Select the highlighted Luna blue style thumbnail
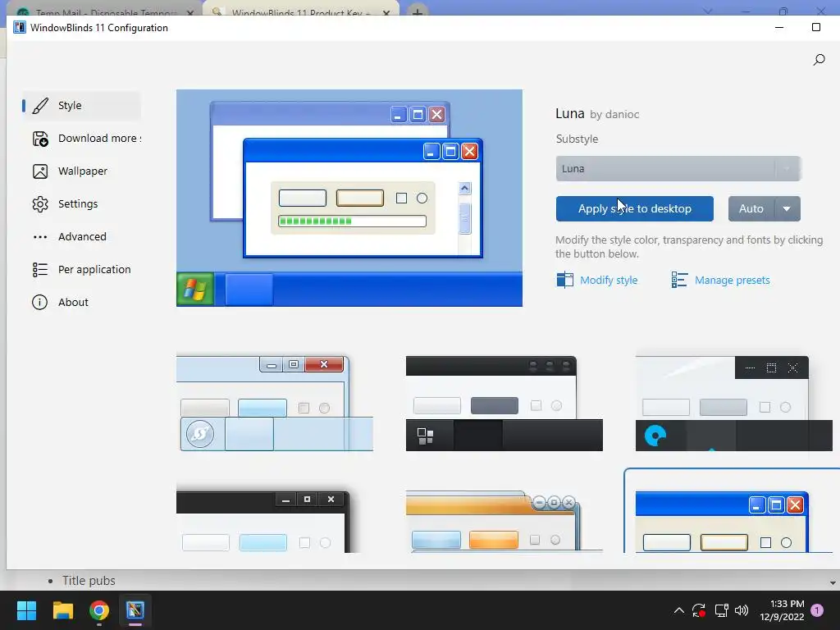Screen dimensions: 840x630 coord(732,510)
